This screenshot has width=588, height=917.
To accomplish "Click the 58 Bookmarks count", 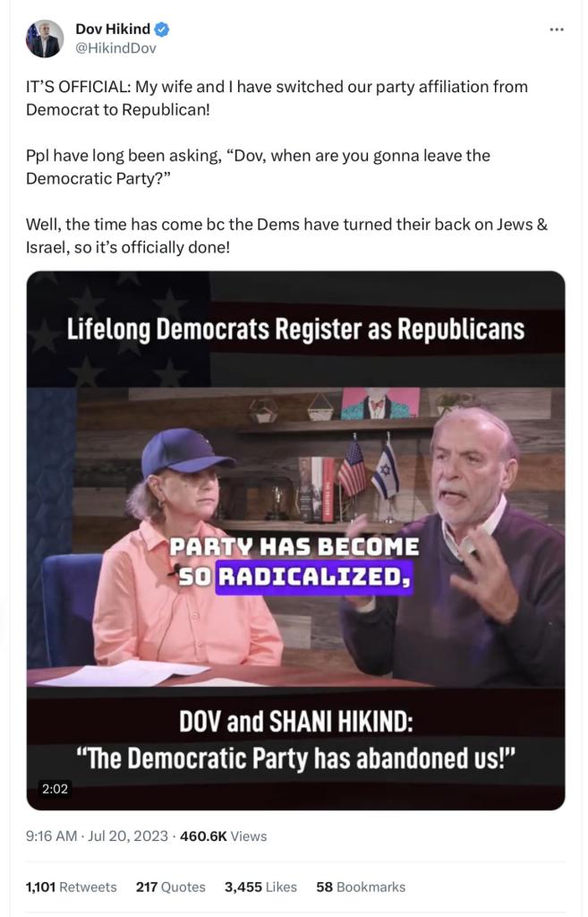I will 361,887.
